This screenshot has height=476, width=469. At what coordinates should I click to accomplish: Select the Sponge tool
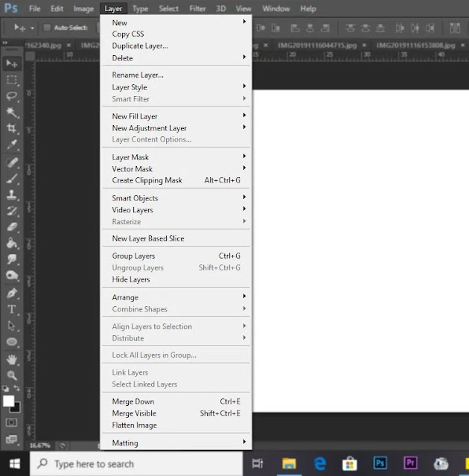(12, 276)
